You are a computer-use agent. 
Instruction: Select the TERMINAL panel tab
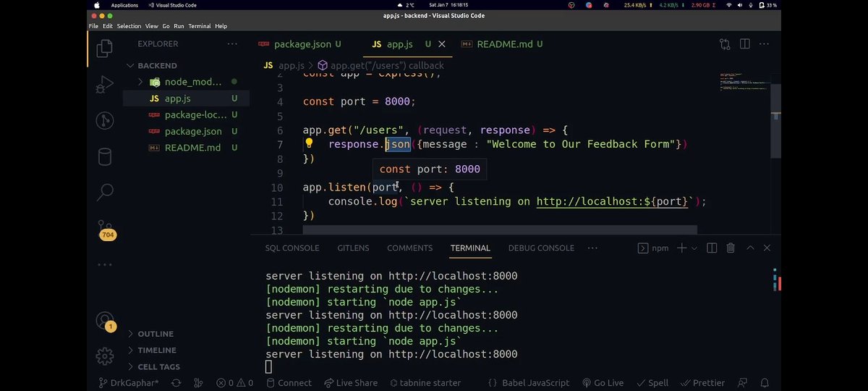click(470, 248)
